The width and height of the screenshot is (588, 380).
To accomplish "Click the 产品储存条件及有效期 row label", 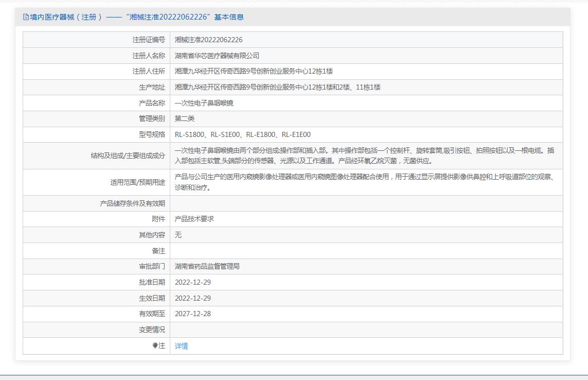I will coord(132,203).
